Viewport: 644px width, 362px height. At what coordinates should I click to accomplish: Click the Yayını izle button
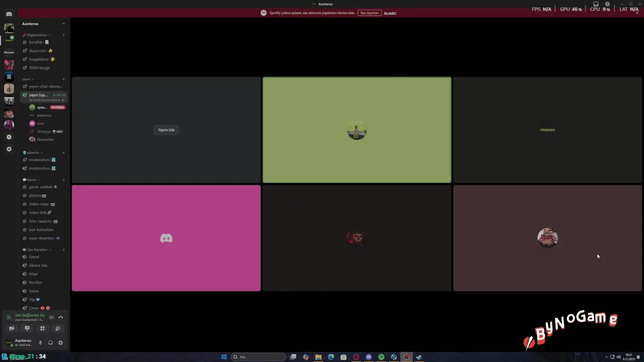tap(166, 130)
